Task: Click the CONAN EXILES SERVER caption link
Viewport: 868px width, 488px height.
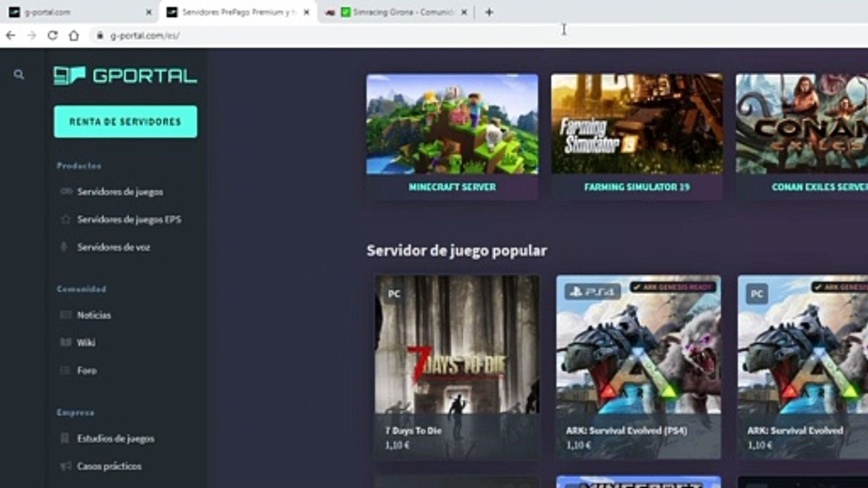Action: pyautogui.click(x=820, y=187)
